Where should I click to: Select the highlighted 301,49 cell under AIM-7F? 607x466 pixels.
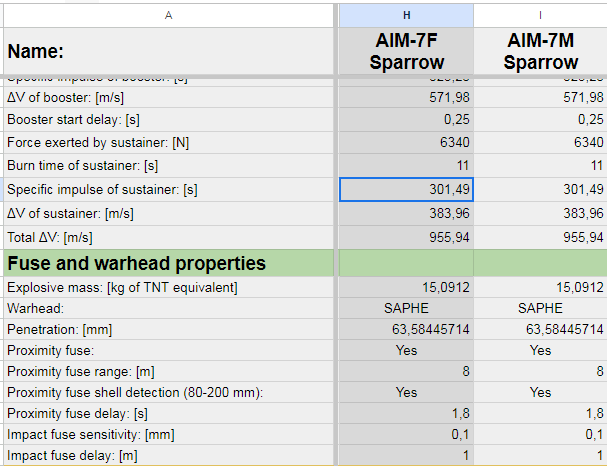(406, 190)
